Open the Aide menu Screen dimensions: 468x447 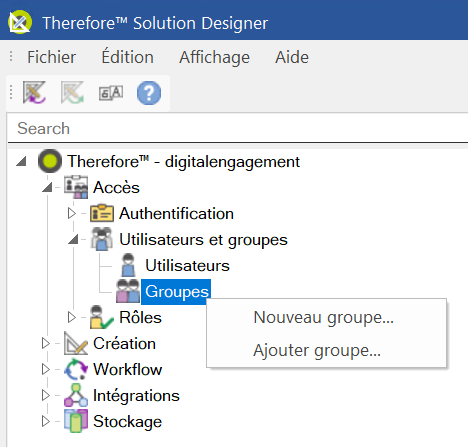point(292,57)
